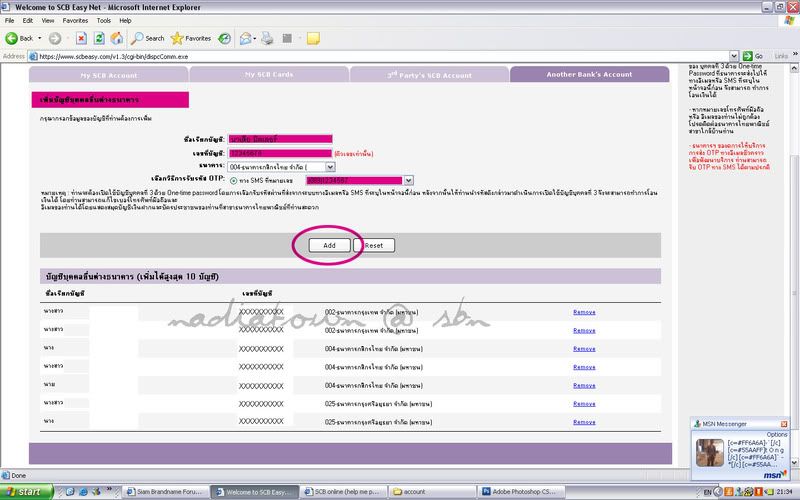Click the IE logo in the title bar
800x500 pixels.
coord(6,7)
